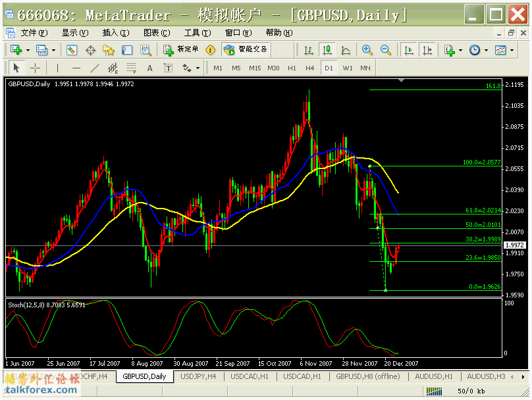The image size is (532, 400).
Task: Open the Market Watch window icon
Action: tap(72, 50)
